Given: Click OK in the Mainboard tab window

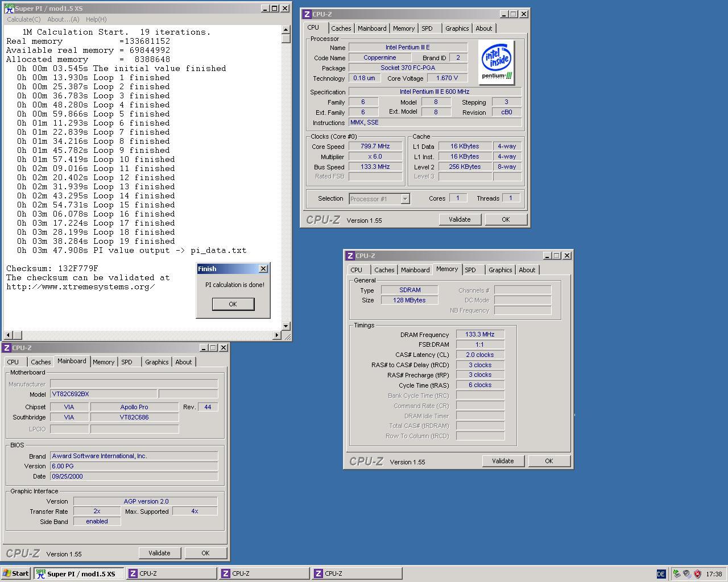Looking at the screenshot, I should (205, 553).
